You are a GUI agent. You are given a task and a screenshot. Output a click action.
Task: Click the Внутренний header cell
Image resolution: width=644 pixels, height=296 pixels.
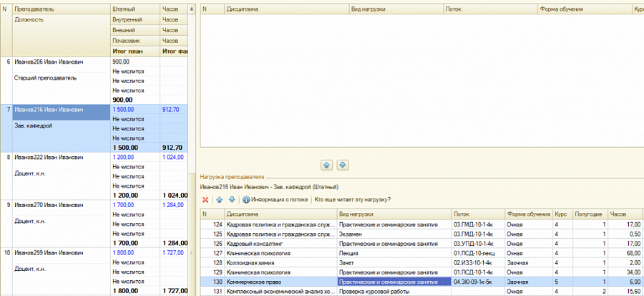click(135, 19)
